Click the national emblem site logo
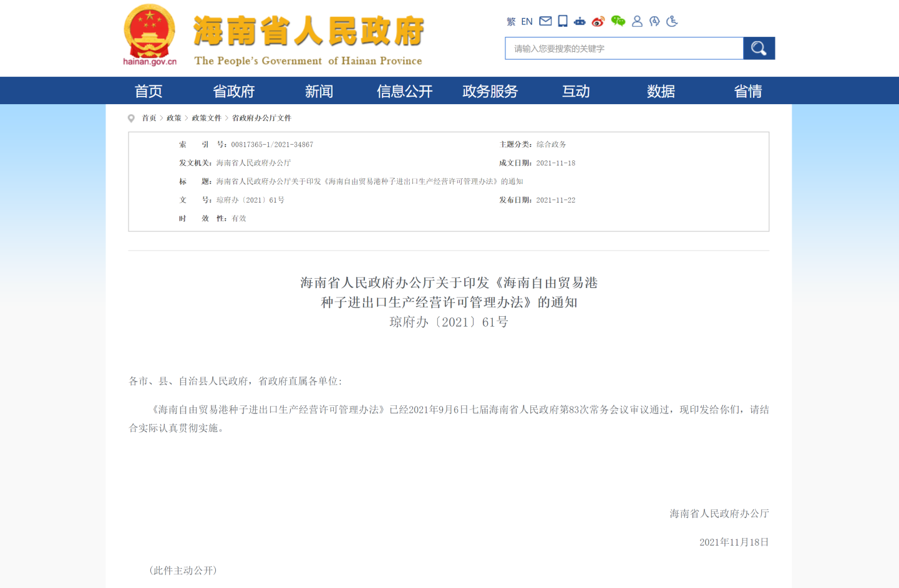 (150, 34)
